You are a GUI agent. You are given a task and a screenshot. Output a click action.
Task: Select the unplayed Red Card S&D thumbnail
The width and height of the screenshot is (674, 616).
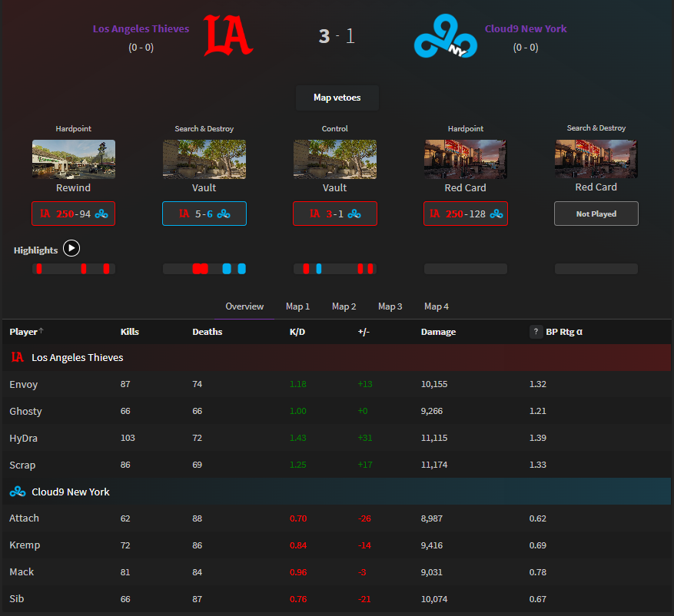[596, 158]
